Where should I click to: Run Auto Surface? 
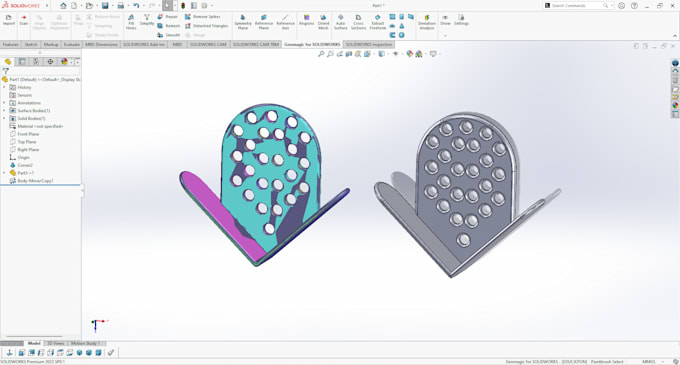(x=340, y=22)
